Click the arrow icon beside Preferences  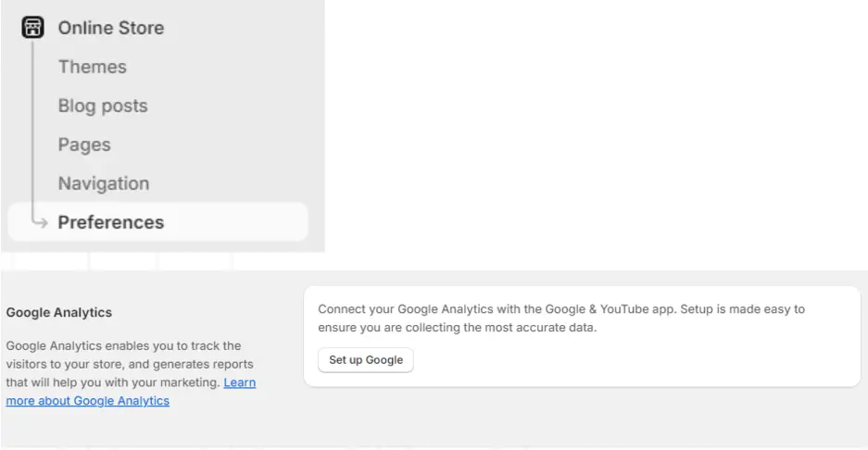[40, 222]
